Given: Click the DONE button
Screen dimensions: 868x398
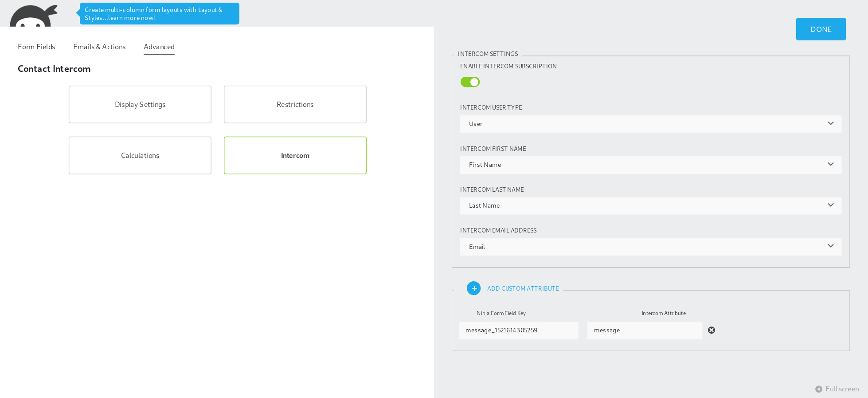Looking at the screenshot, I should [x=821, y=29].
